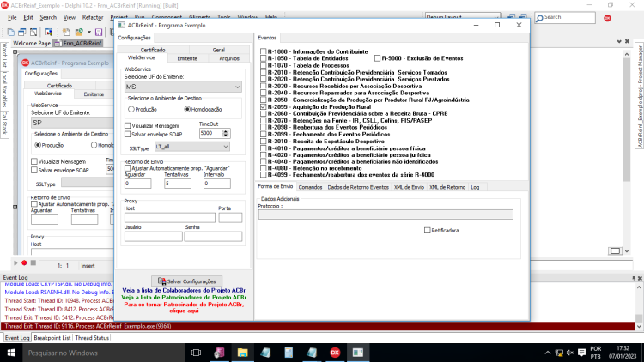Increase TimeOut value with up spinner

(226, 131)
